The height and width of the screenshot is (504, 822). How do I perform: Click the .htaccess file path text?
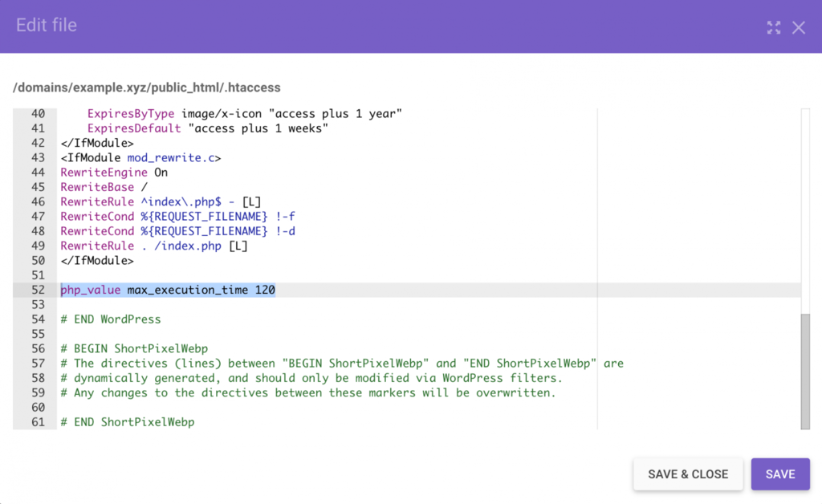click(x=147, y=87)
